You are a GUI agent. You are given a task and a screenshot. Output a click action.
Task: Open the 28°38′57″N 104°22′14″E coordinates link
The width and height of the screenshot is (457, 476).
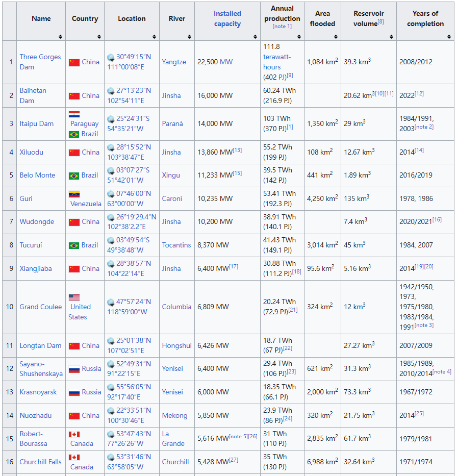129,269
